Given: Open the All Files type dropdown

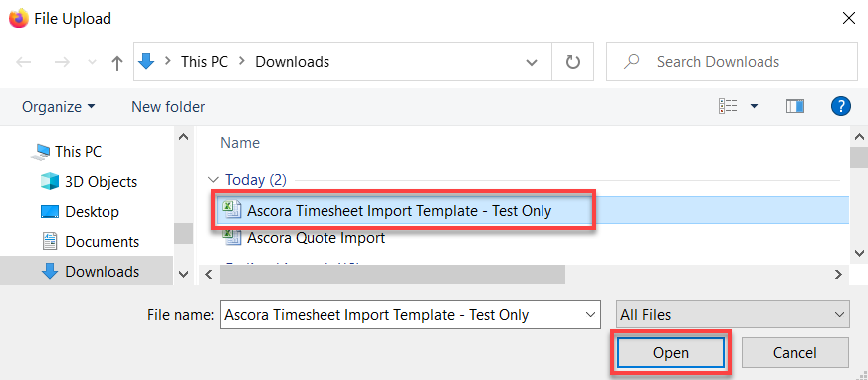Looking at the screenshot, I should pos(733,315).
